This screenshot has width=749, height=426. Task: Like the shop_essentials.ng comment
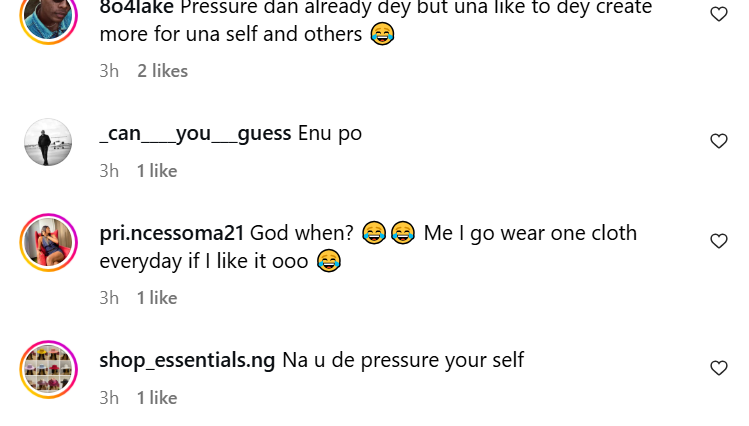coord(718,368)
